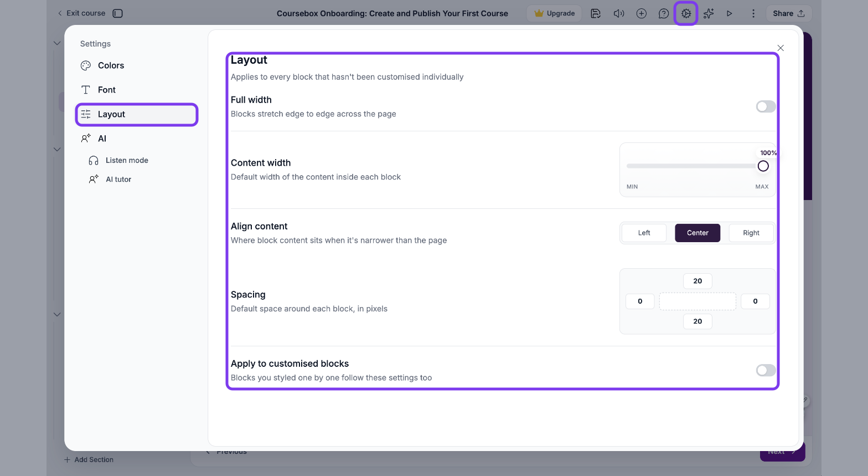The width and height of the screenshot is (868, 476).
Task: Click the palette icon beside Colors
Action: [x=86, y=65]
